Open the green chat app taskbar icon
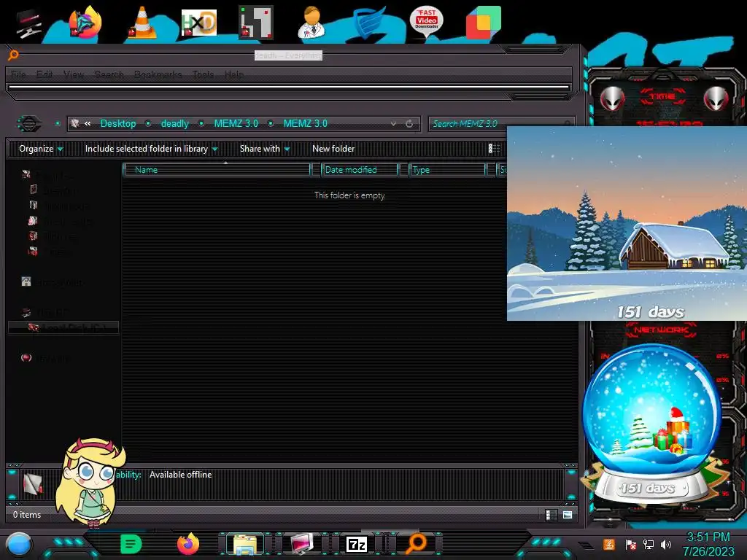The height and width of the screenshot is (560, 747). [x=131, y=543]
